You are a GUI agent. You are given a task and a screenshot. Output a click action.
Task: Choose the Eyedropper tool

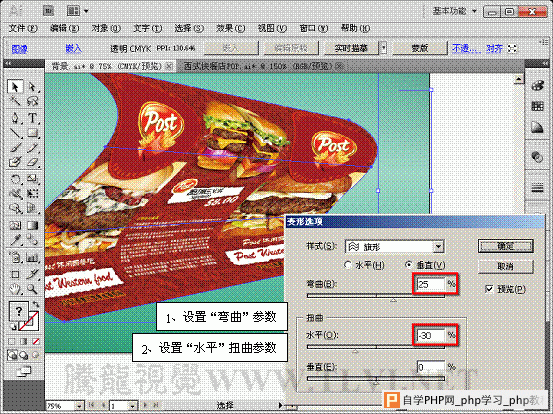(15, 240)
